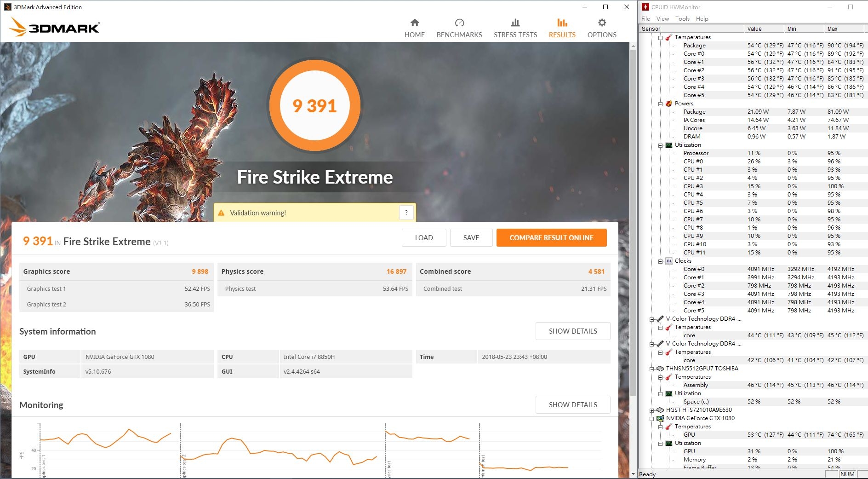Select the RESULTS tab
Screen dimensions: 868x479
tap(562, 29)
